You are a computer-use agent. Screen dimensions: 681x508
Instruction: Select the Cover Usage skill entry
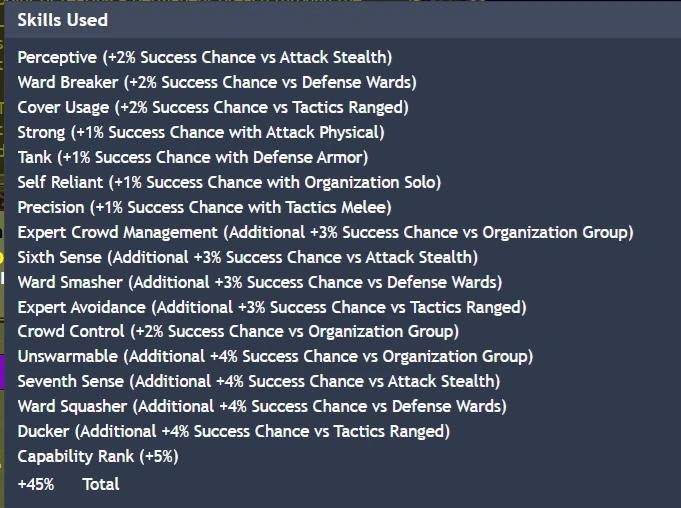213,107
